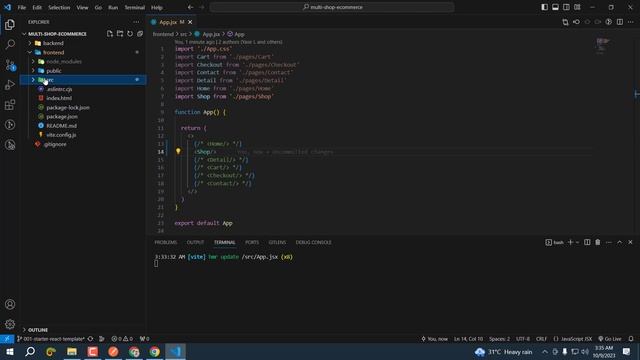This screenshot has height=360, width=640.
Task: Switch to the PROBLEMS panel tab
Action: [x=166, y=242]
